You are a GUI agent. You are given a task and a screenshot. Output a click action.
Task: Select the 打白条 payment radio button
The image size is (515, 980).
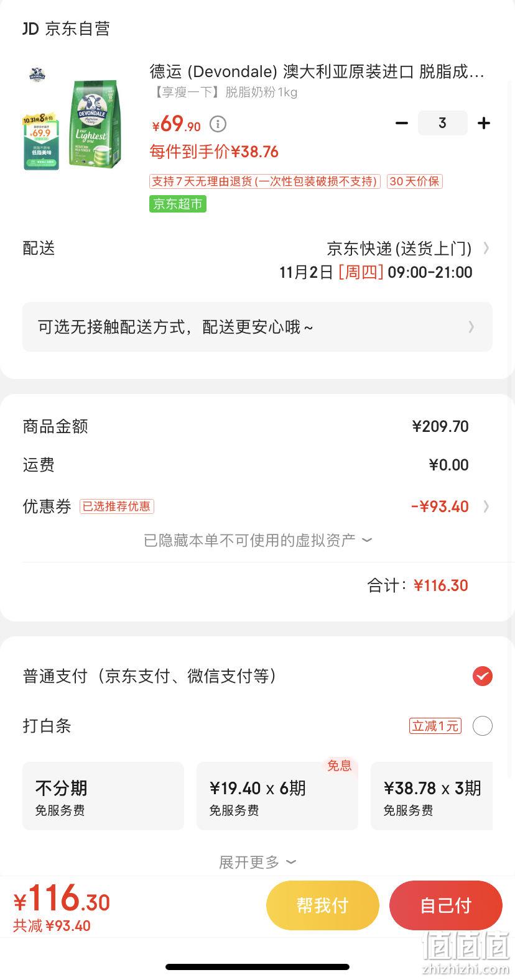[x=483, y=726]
